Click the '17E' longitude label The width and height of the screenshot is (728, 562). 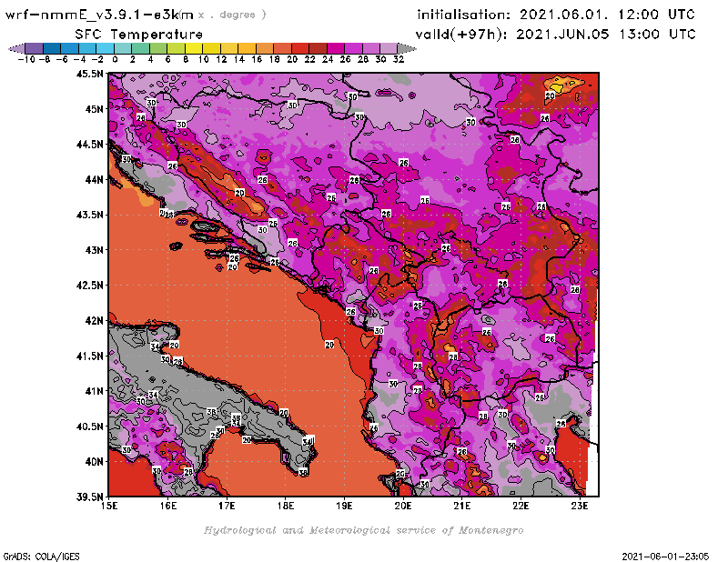(227, 506)
